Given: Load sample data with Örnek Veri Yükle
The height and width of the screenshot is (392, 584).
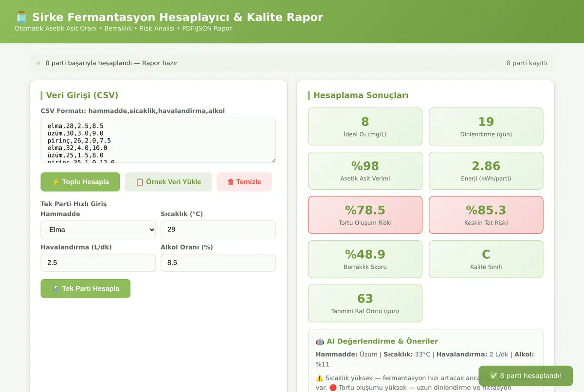Looking at the screenshot, I should (168, 182).
